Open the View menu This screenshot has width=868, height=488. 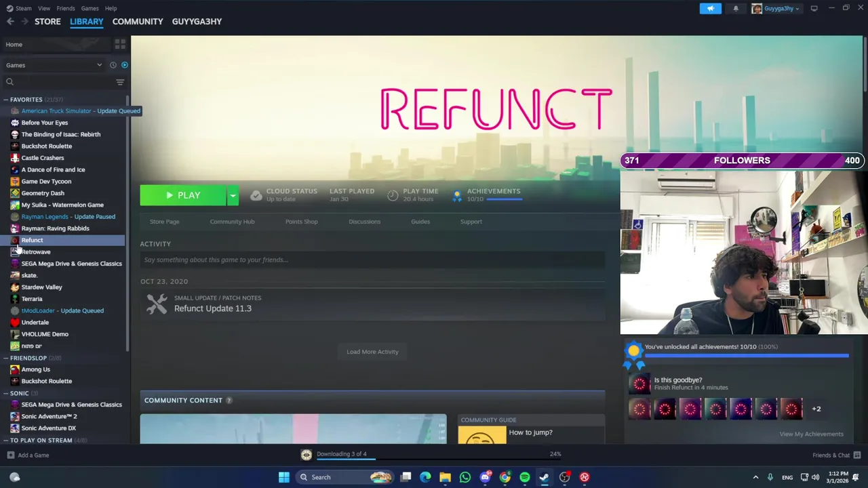click(x=44, y=8)
